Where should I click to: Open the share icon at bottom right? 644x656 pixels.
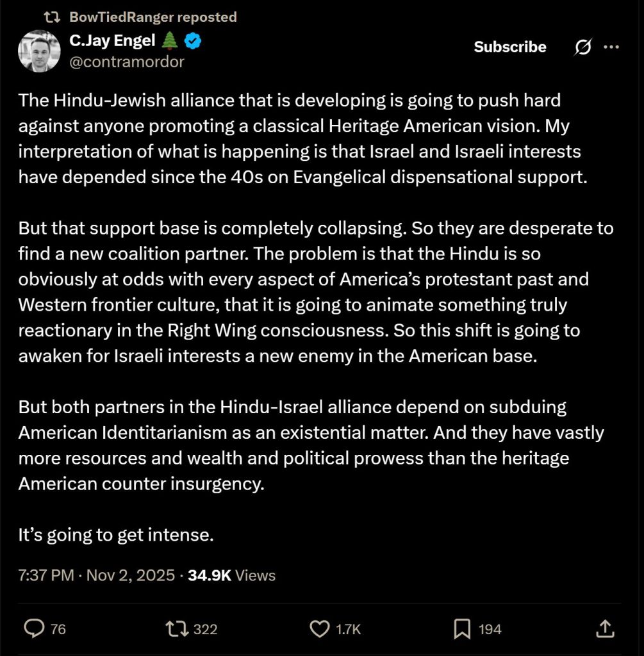click(604, 629)
